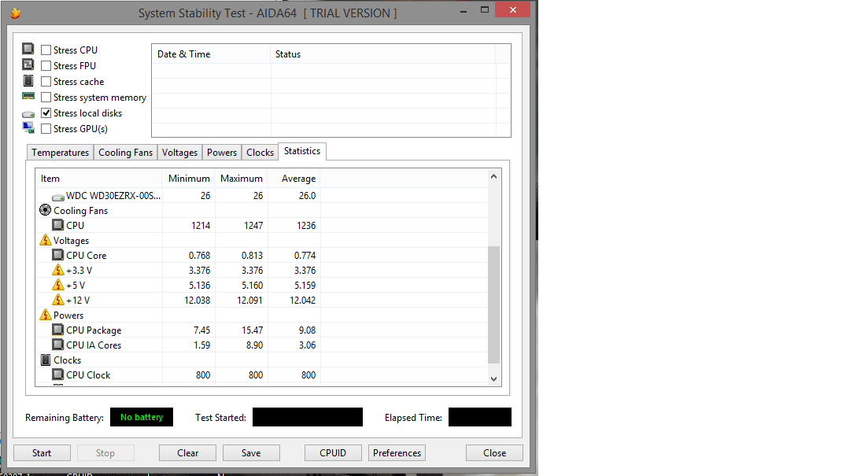The width and height of the screenshot is (868, 476).
Task: Click the warning icon on the +12 V row
Action: click(58, 300)
